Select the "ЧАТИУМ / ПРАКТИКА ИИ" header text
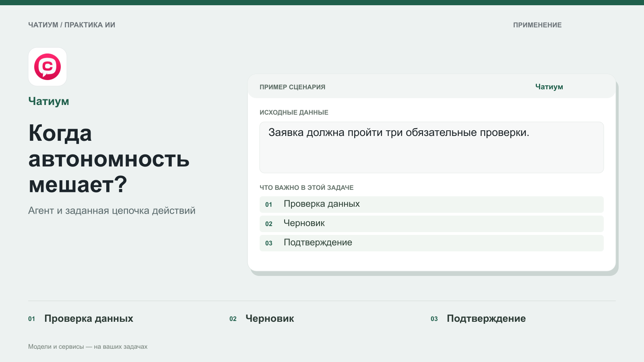 coord(72,25)
